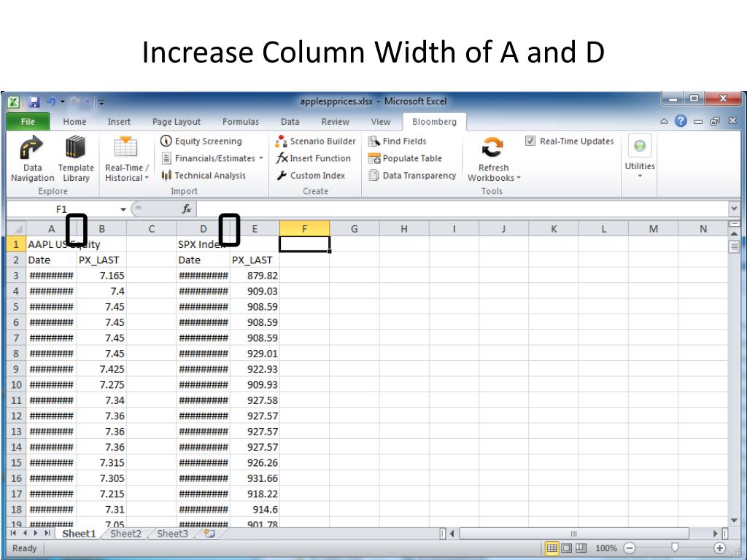This screenshot has height=560, width=747.
Task: Click the zoom out minus button
Action: coord(630,548)
